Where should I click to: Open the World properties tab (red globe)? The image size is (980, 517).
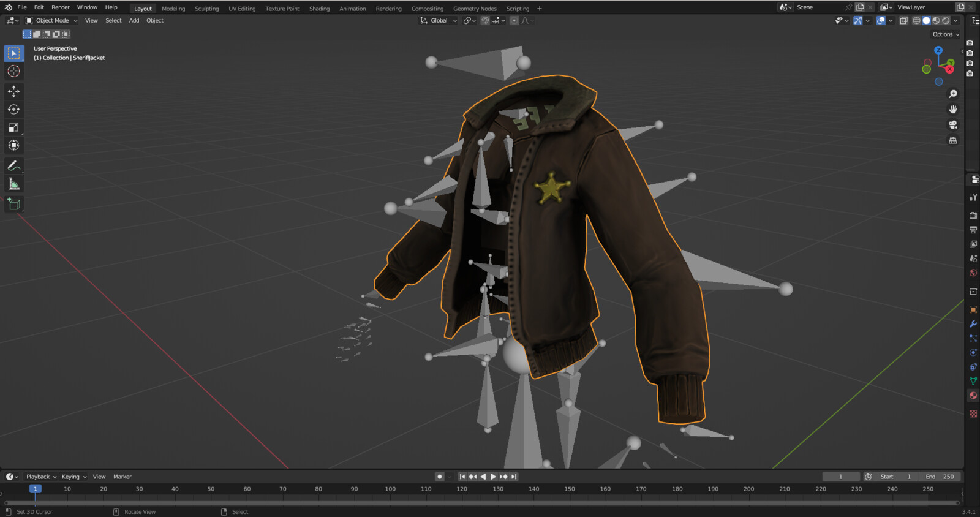tap(973, 273)
